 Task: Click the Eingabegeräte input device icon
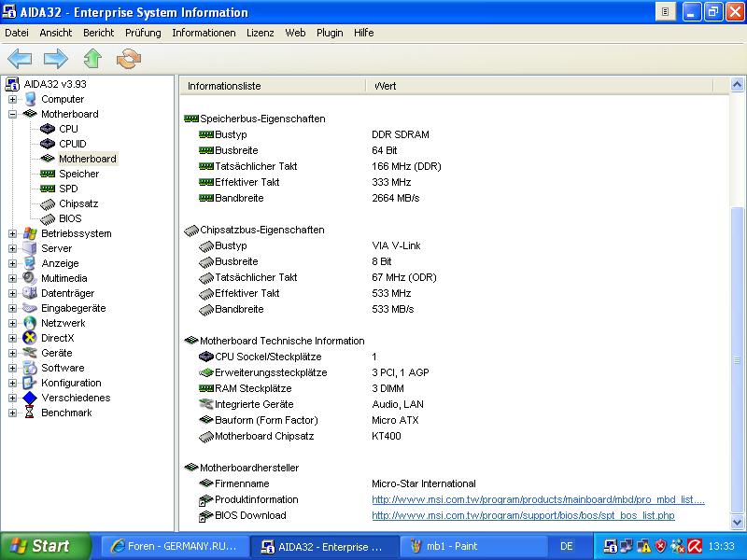click(30, 308)
